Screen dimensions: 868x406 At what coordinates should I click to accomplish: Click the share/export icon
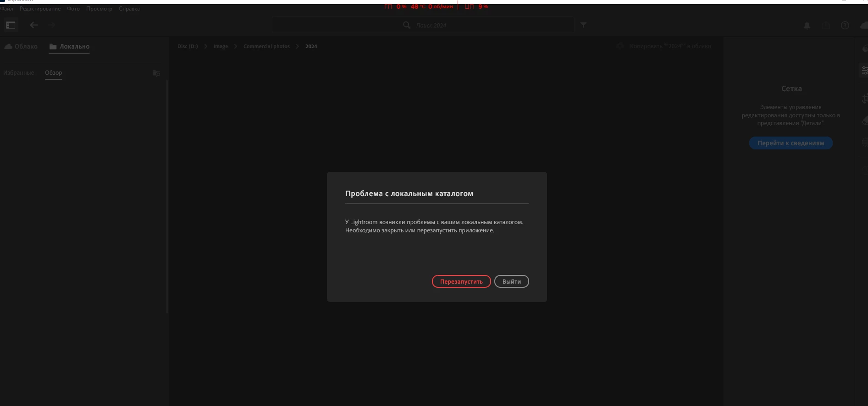click(826, 26)
